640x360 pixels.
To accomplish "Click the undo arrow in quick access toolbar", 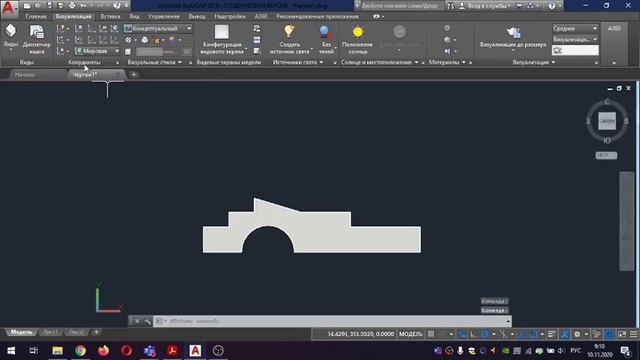I will point(83,6).
